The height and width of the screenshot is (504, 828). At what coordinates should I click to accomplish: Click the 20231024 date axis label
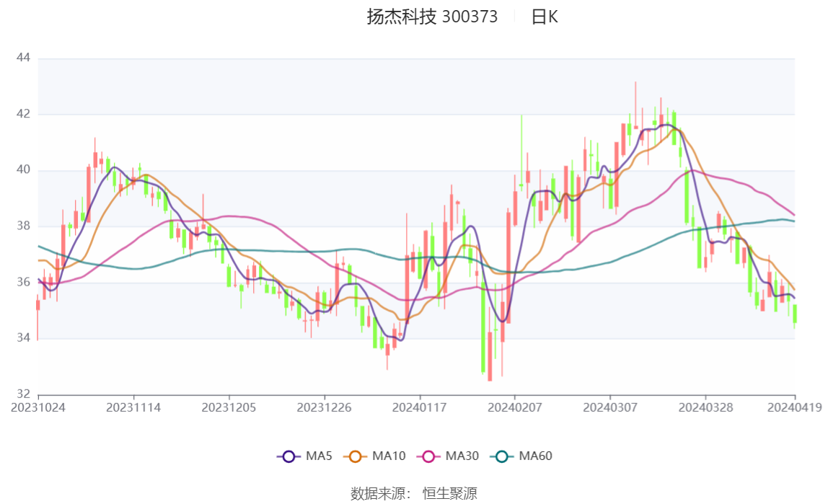(x=38, y=408)
